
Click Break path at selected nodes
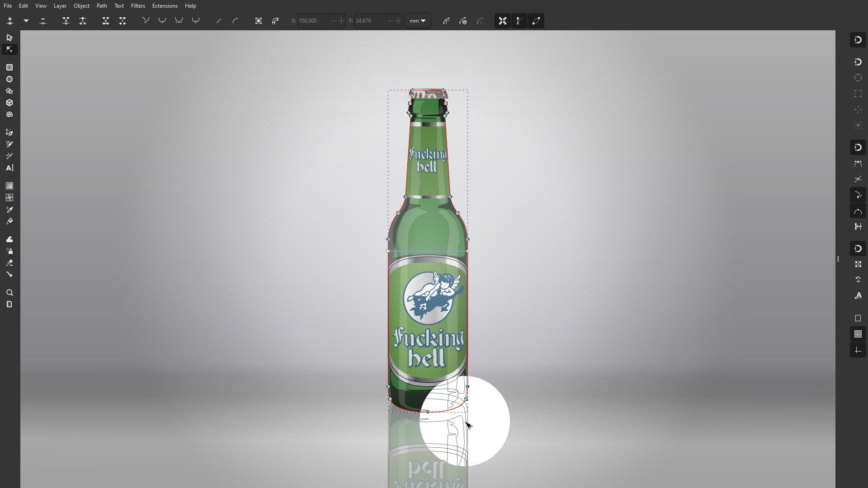tap(83, 21)
